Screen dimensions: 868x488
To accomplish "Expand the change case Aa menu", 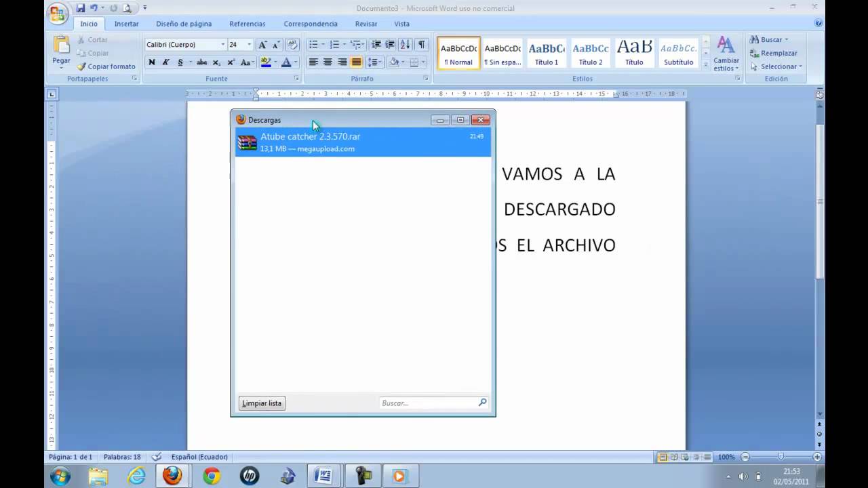I will click(x=247, y=62).
